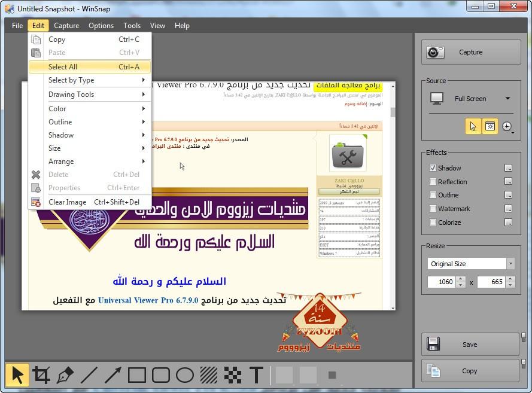
Task: Enable the Watermark effect checkbox
Action: pos(433,209)
